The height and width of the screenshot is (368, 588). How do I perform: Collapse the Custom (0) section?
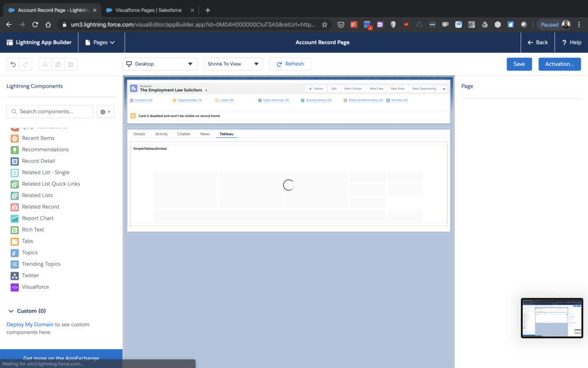point(11,311)
